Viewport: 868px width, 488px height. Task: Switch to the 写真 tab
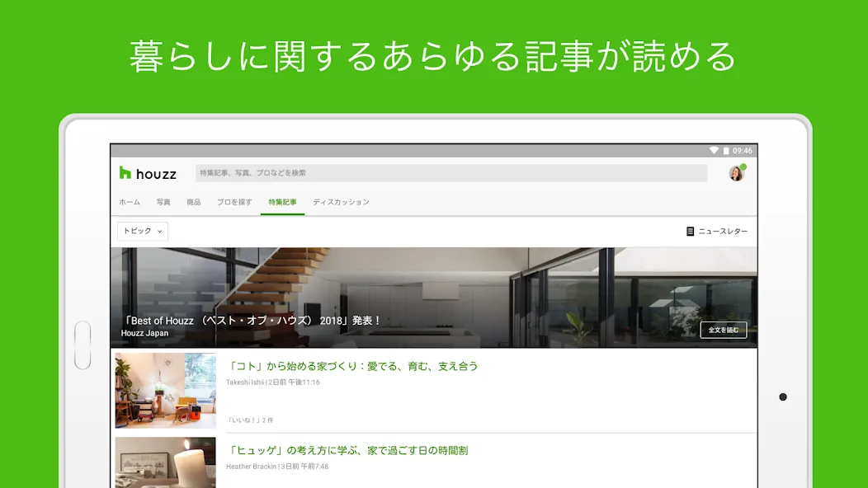coord(163,202)
